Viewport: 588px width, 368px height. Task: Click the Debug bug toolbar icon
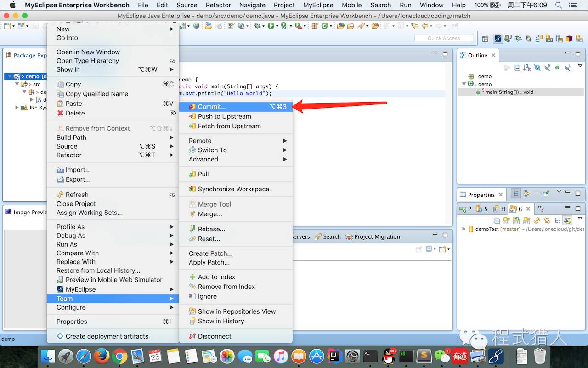pos(257,26)
